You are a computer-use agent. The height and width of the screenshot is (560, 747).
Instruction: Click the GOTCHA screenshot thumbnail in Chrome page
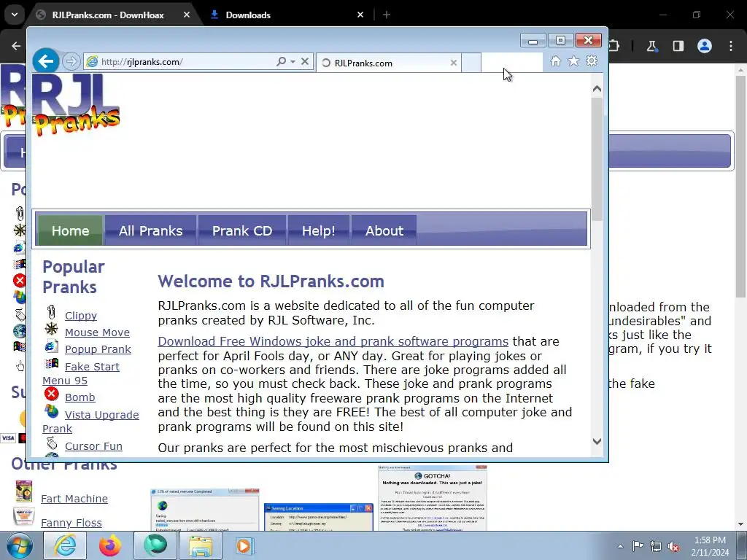tap(433, 498)
